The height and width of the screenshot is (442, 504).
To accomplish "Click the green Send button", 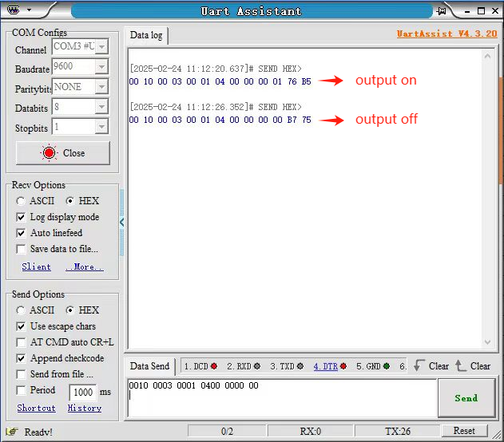I will coord(466,398).
